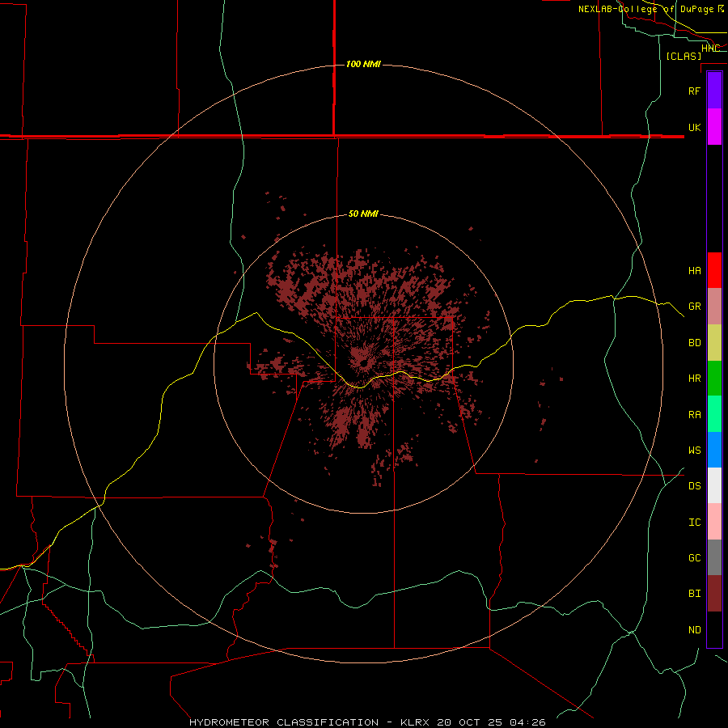Click the 'HHC' product code text
Image resolution: width=728 pixels, height=728 pixels.
point(710,49)
